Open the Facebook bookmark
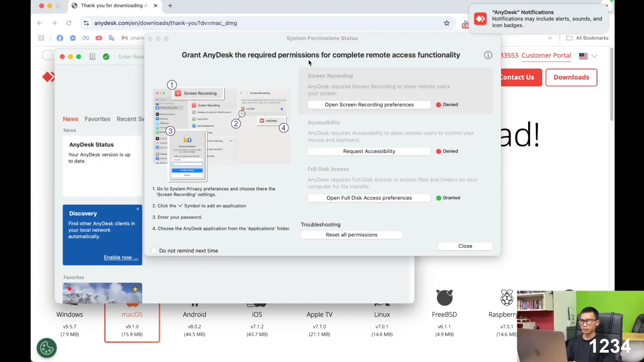This screenshot has width=644, height=362. coord(60,38)
